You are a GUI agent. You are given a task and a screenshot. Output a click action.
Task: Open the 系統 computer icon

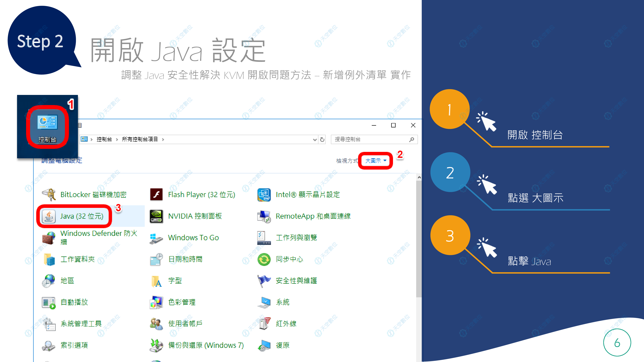pyautogui.click(x=264, y=302)
